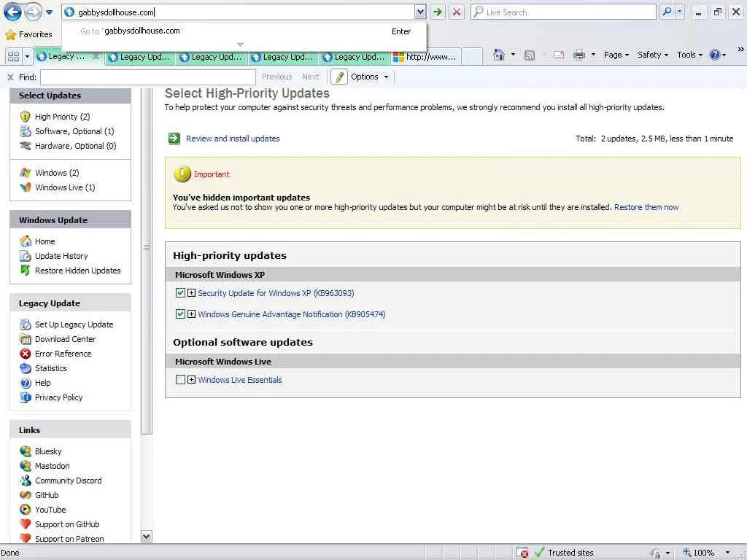747x560 pixels.
Task: Click the sidebar vertical scrollbar thumb
Action: click(x=147, y=261)
